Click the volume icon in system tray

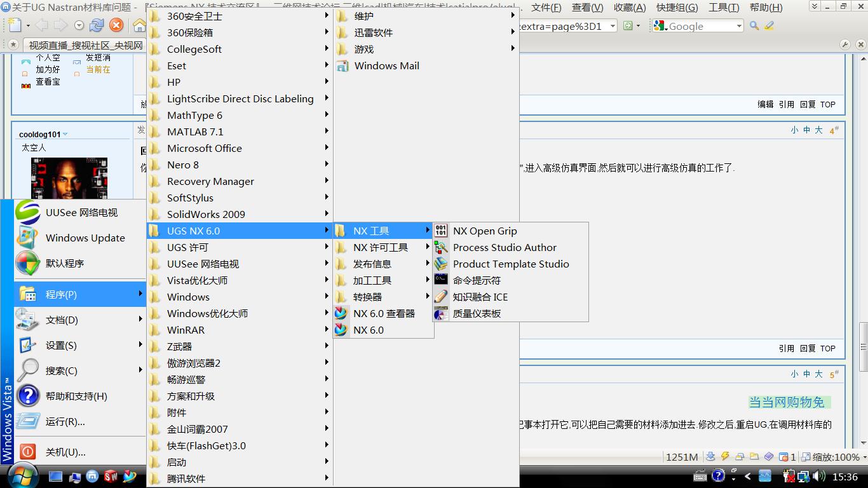pyautogui.click(x=820, y=475)
